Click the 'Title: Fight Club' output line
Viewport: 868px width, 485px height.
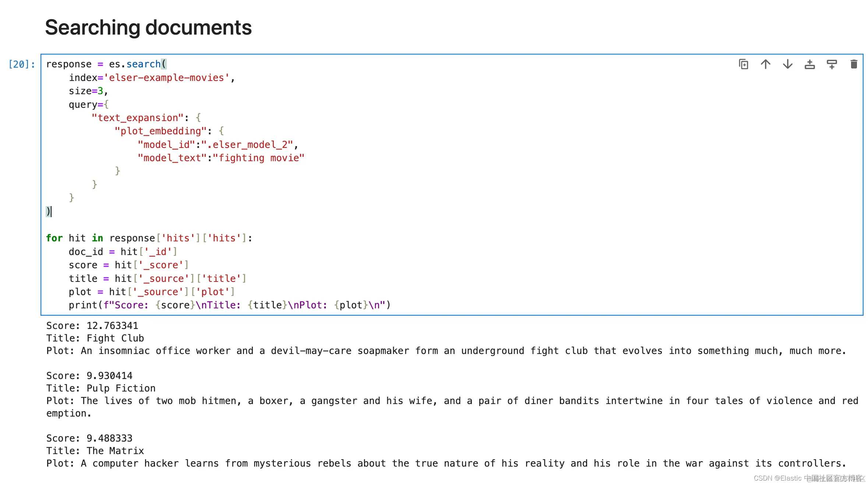95,338
